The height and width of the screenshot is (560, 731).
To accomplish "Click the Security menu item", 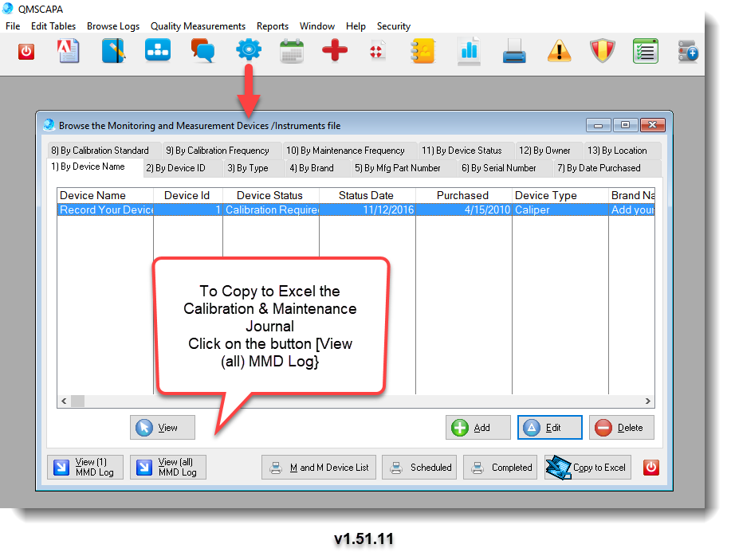I will 393,26.
